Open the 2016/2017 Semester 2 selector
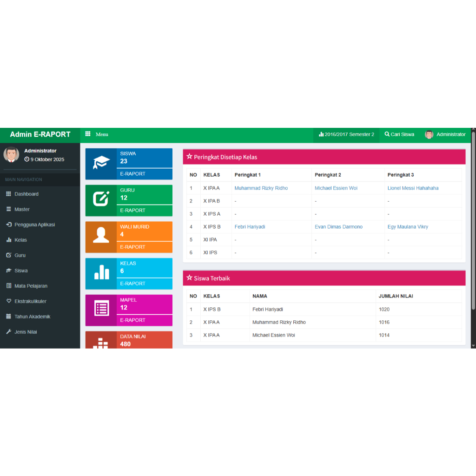This screenshot has height=476, width=476. pyautogui.click(x=346, y=134)
